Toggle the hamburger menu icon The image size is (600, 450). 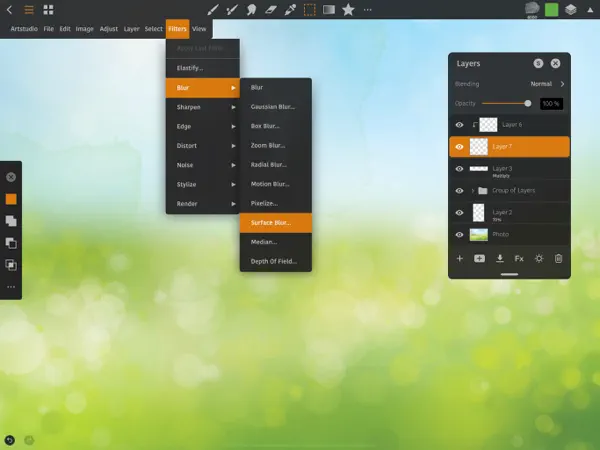pyautogui.click(x=29, y=10)
